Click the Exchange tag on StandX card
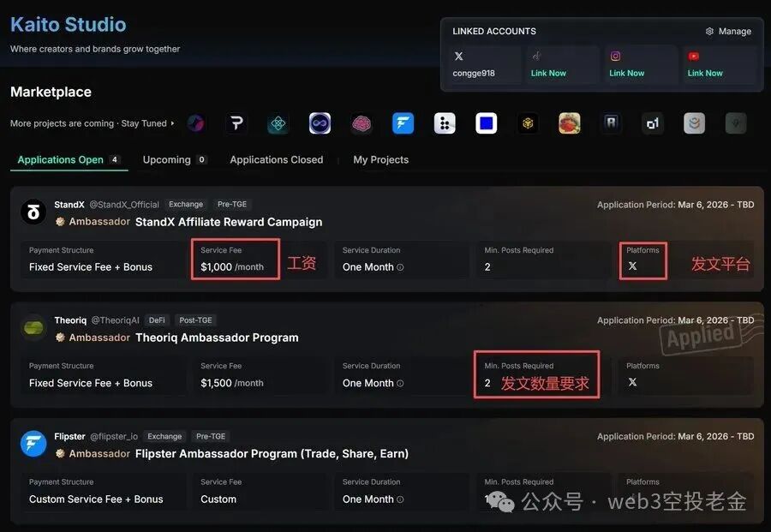 point(186,204)
